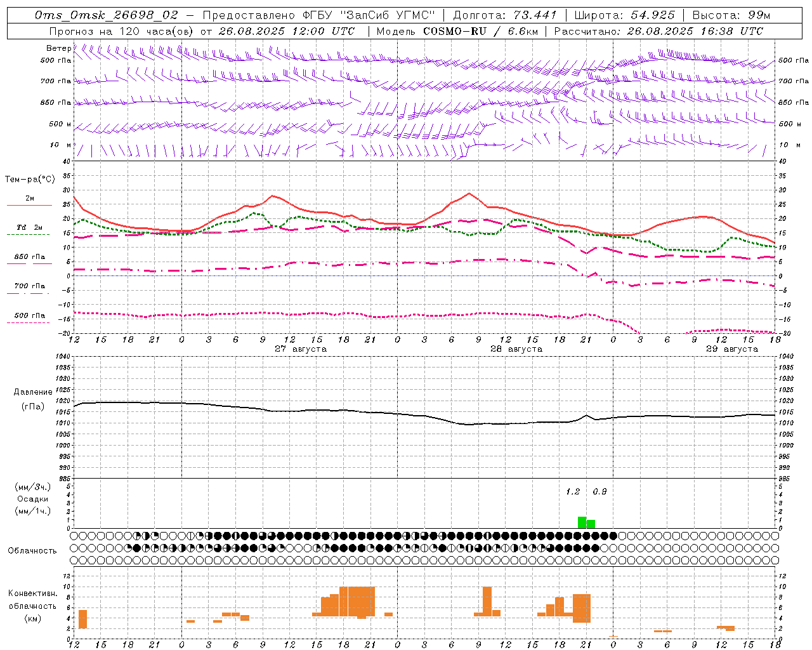Click the 27 августа date label

(301, 349)
